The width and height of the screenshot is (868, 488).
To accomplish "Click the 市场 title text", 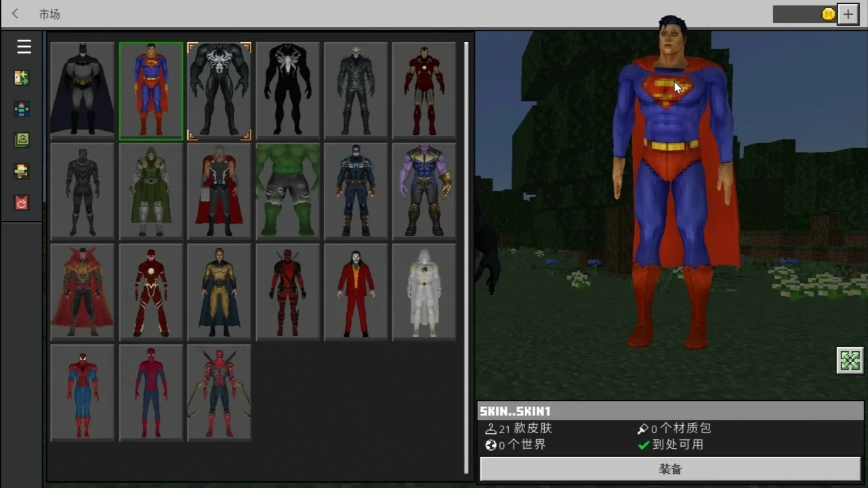I will (49, 14).
